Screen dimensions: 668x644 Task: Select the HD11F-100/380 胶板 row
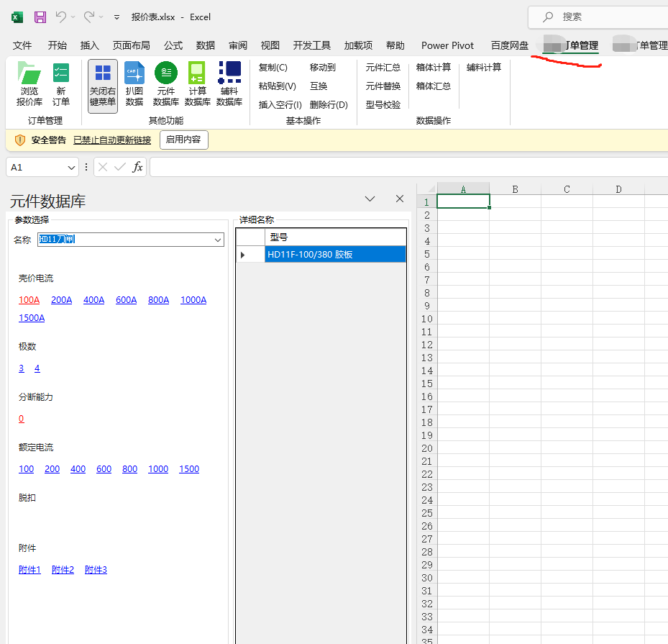[335, 255]
